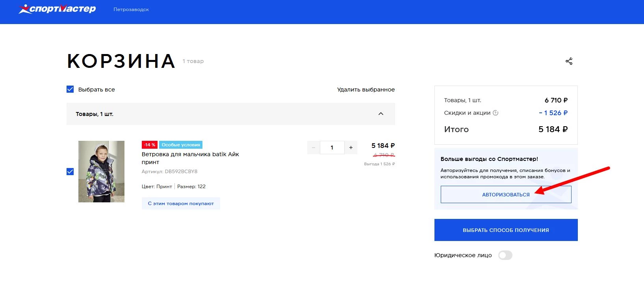Image resolution: width=644 pixels, height=284 pixels.
Task: Open the boy's windbreaker product thumbnail
Action: pyautogui.click(x=101, y=172)
